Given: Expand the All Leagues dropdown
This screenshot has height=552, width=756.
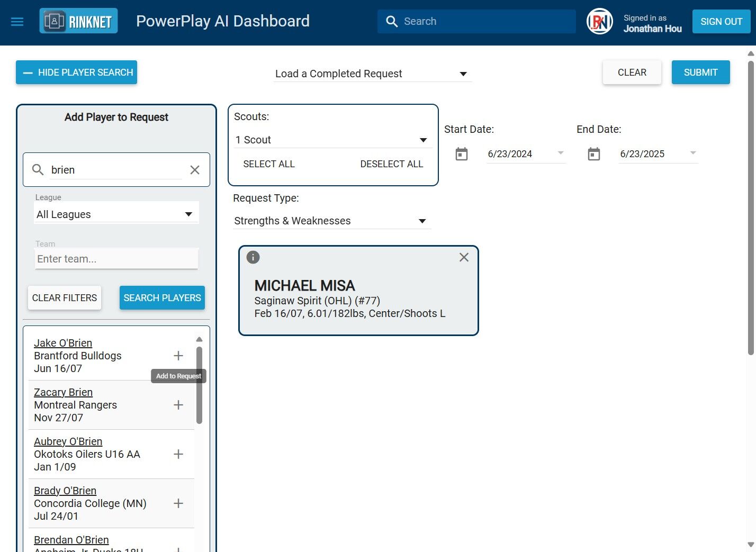Looking at the screenshot, I should click(x=116, y=214).
